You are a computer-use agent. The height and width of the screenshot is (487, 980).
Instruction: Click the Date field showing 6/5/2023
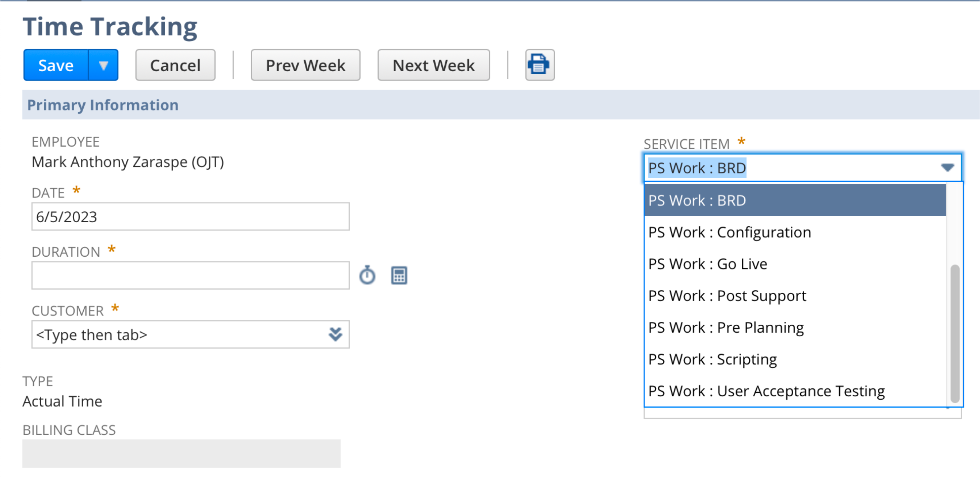190,216
